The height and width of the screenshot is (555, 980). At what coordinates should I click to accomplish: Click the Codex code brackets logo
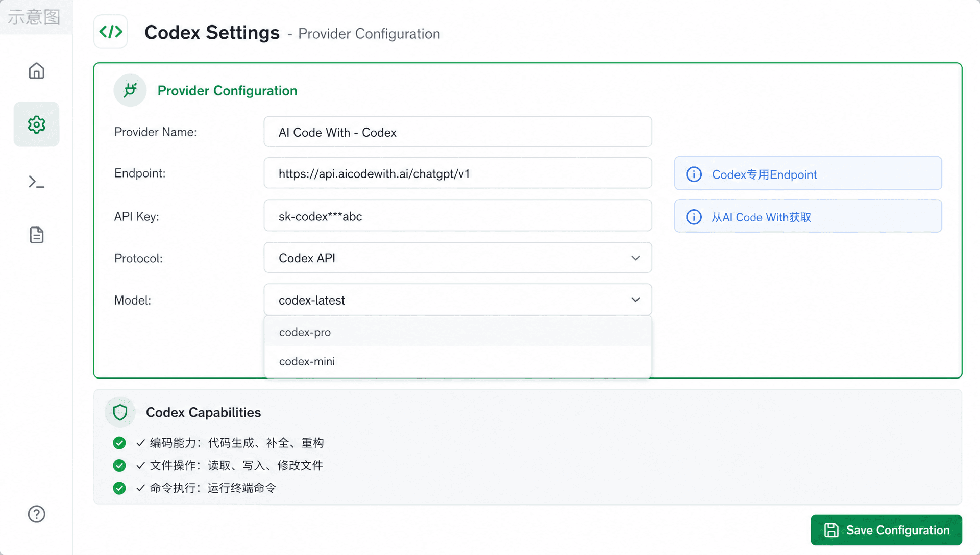[111, 32]
